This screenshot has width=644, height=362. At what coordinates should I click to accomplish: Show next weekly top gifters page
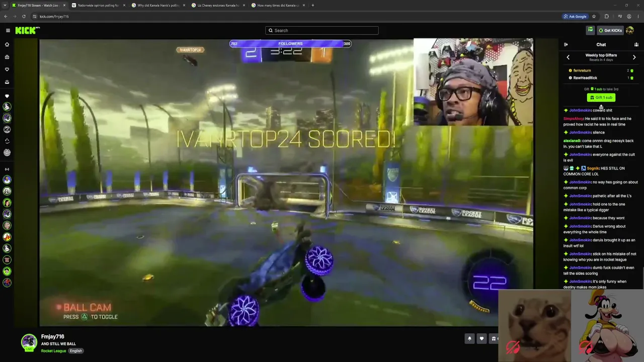pos(634,57)
